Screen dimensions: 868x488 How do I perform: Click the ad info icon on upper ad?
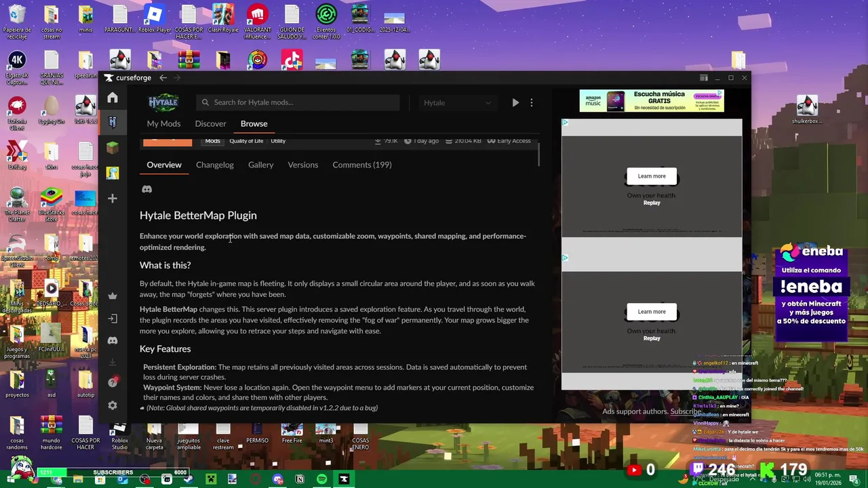click(566, 123)
